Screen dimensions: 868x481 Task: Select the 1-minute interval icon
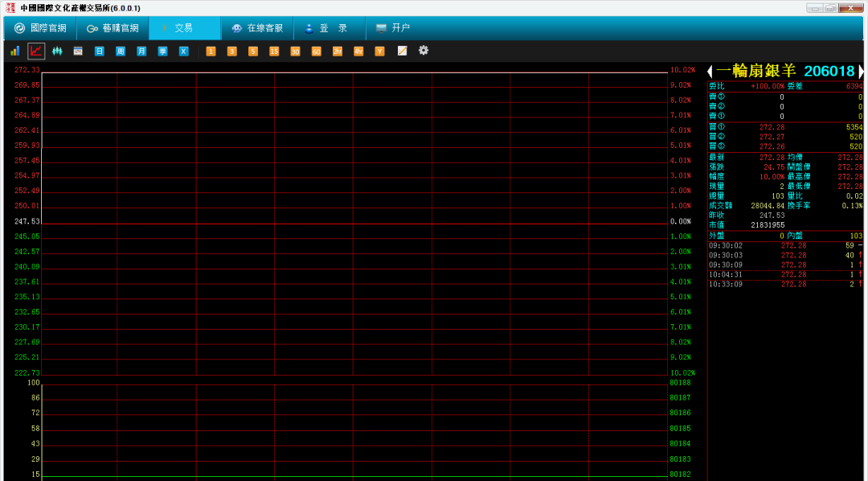coord(211,51)
